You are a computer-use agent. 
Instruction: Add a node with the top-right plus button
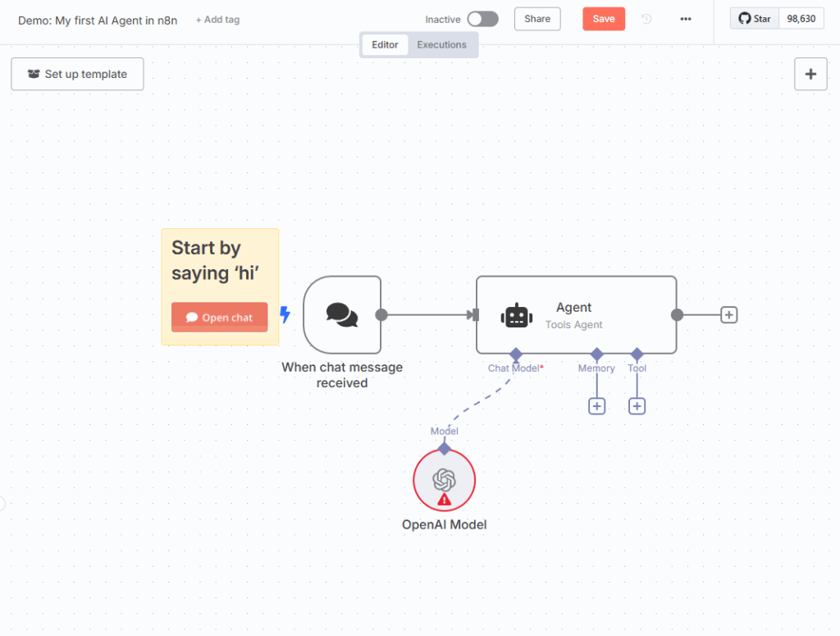(x=810, y=74)
